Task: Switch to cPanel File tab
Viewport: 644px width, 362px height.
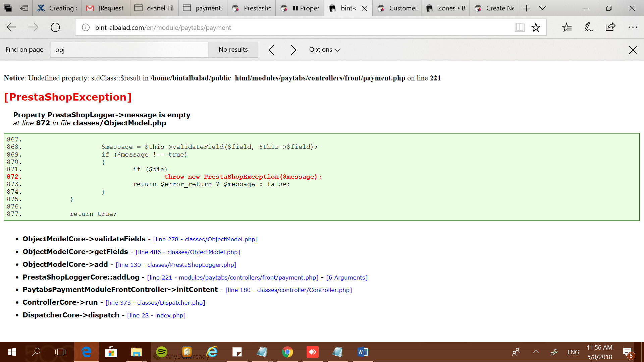Action: click(x=154, y=8)
